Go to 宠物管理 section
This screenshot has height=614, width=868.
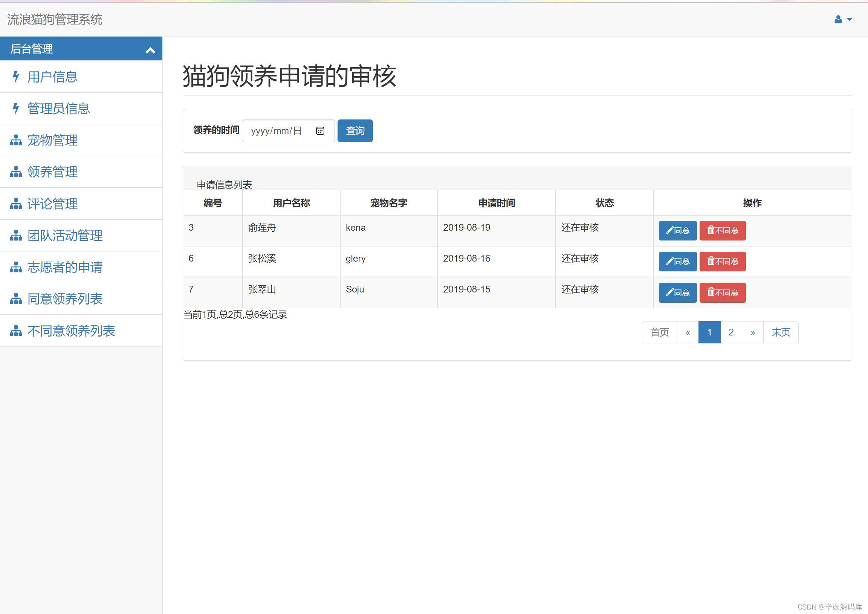tap(81, 140)
